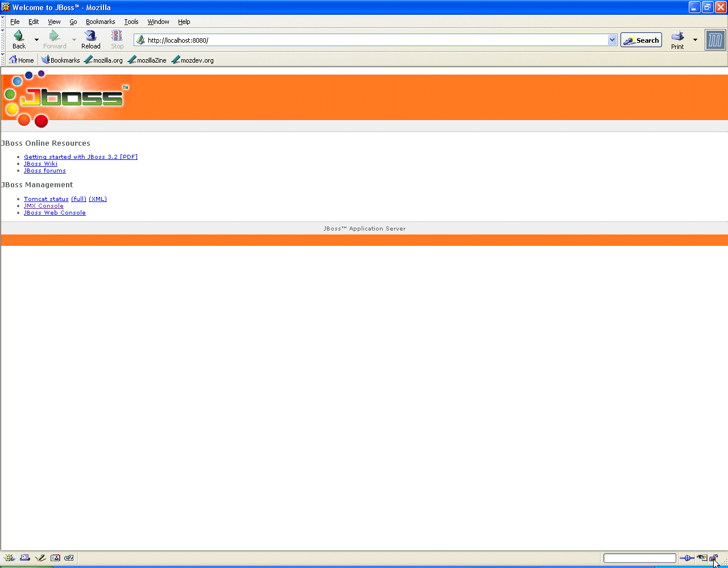Collapse the navigation toolbar grippy
728x568 pixels.
click(x=3, y=40)
